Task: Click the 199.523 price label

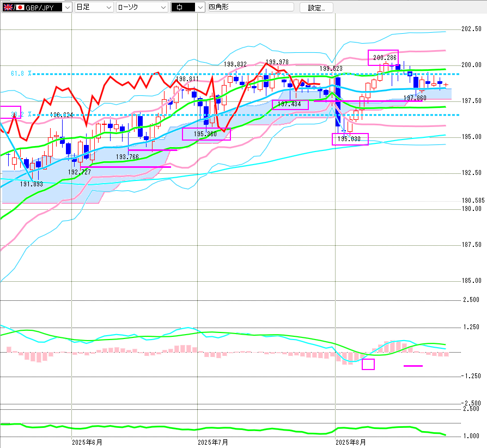Action: coord(331,68)
